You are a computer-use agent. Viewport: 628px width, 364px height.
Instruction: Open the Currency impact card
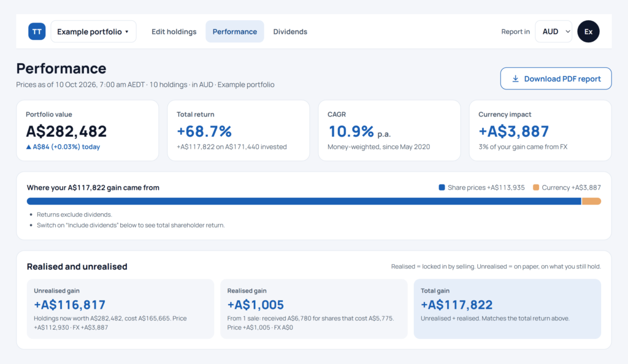[x=540, y=131]
